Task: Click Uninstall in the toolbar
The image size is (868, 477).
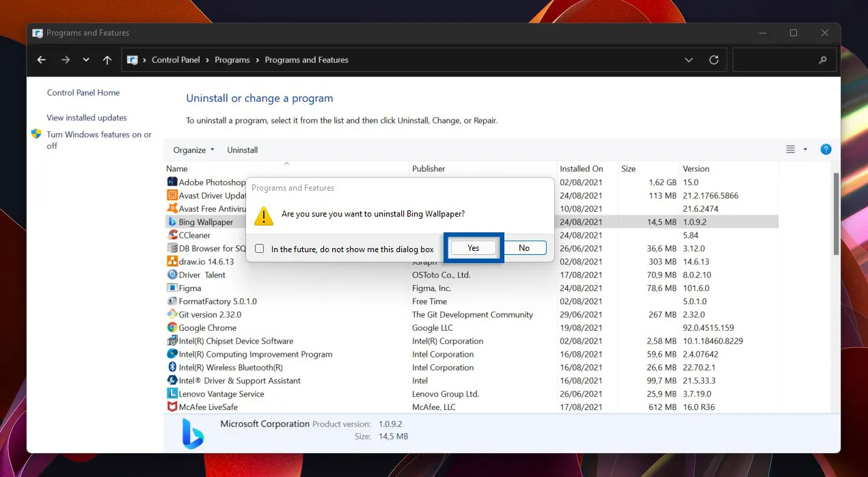Action: tap(242, 150)
